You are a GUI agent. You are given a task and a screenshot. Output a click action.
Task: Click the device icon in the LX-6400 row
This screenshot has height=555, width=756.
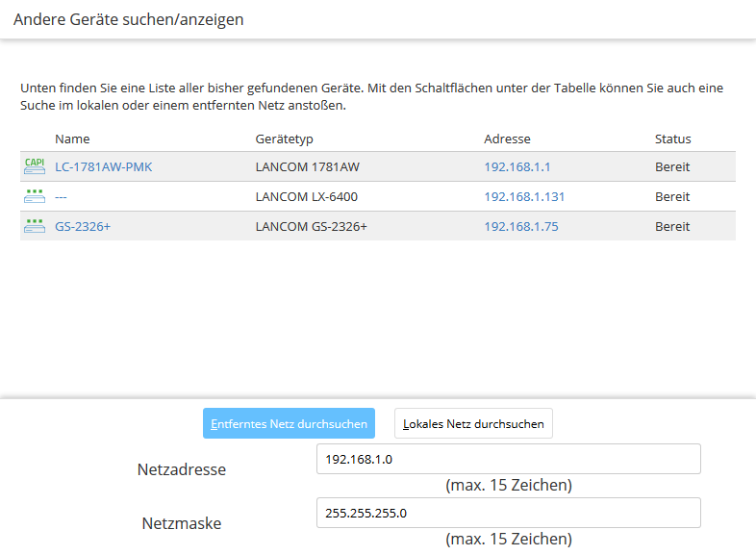tap(35, 196)
